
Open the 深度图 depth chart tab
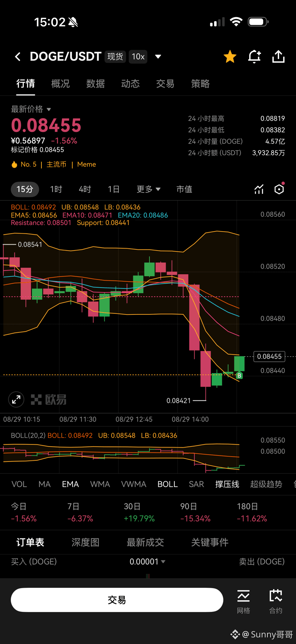[x=85, y=542]
